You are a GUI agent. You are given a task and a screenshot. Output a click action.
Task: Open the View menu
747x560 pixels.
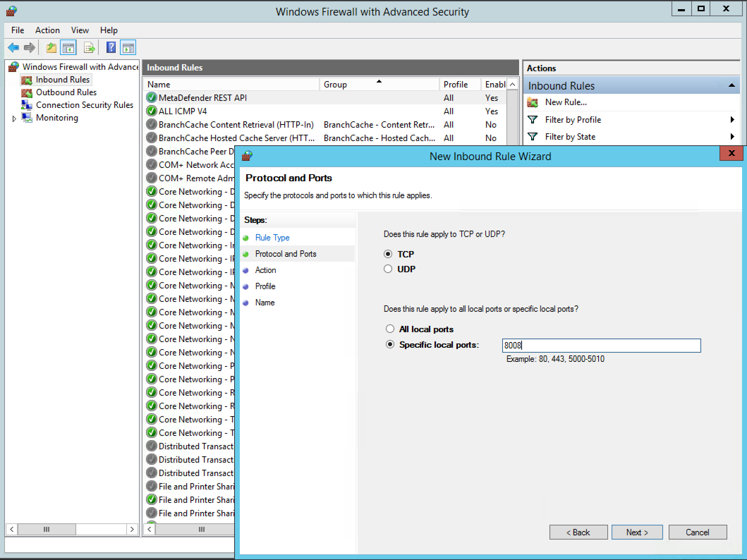80,30
